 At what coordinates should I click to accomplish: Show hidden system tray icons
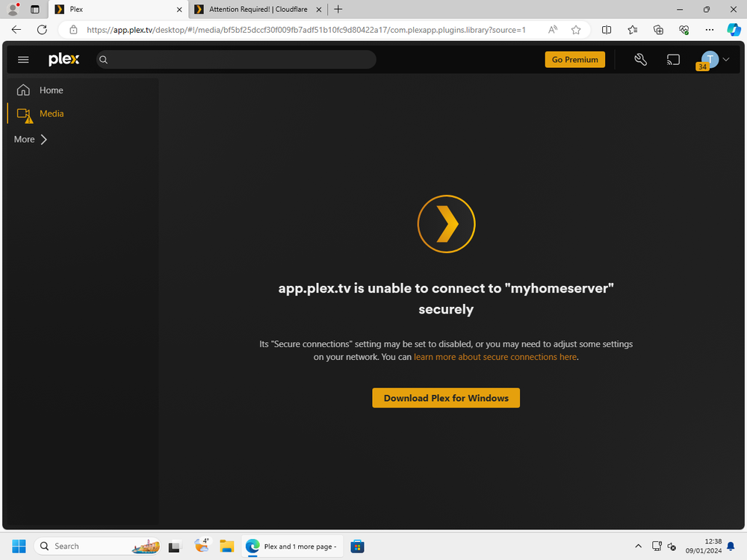639,547
